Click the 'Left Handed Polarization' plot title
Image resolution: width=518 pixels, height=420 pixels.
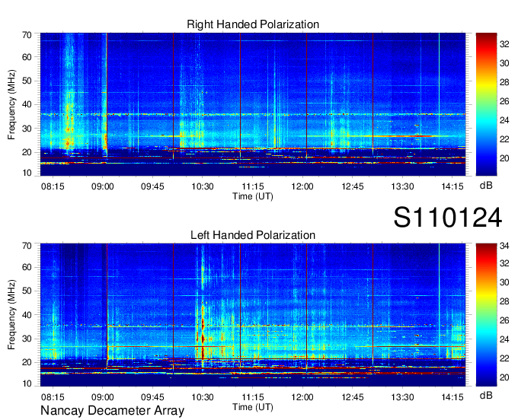coord(253,235)
